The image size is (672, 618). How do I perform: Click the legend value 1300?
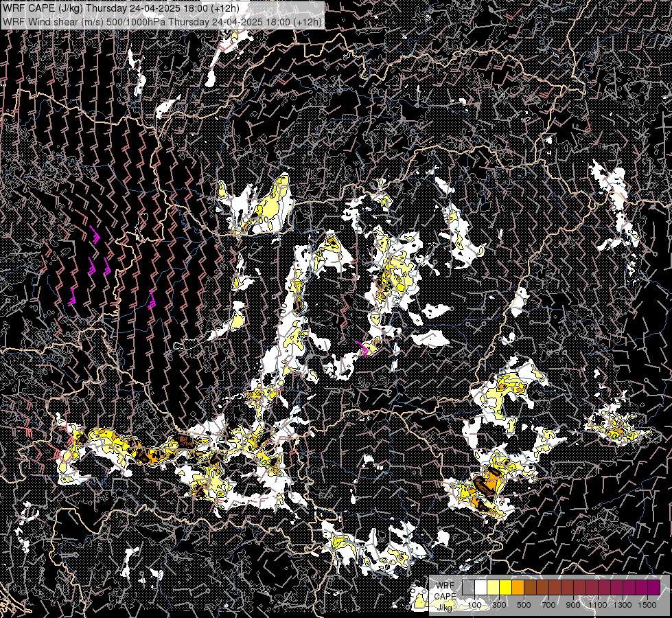623,605
